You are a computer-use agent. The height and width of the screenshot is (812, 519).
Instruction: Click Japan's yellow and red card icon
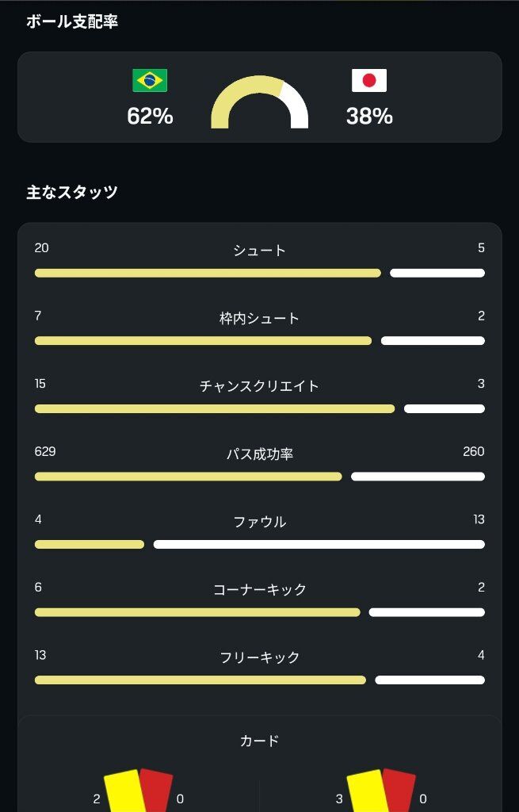(381, 791)
